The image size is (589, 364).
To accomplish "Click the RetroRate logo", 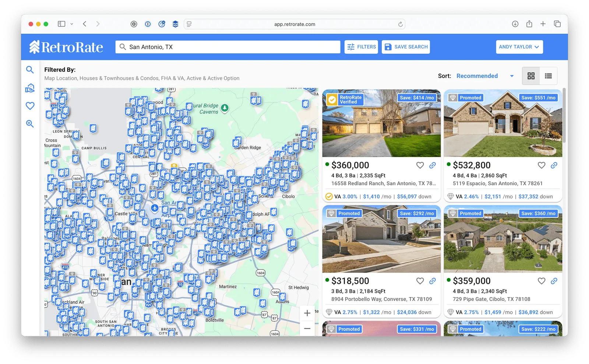I will tap(66, 47).
